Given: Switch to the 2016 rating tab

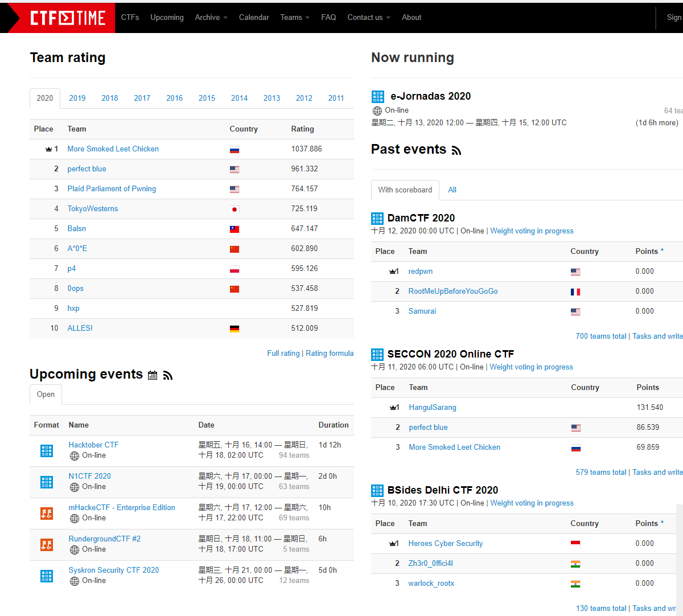Looking at the screenshot, I should (175, 98).
